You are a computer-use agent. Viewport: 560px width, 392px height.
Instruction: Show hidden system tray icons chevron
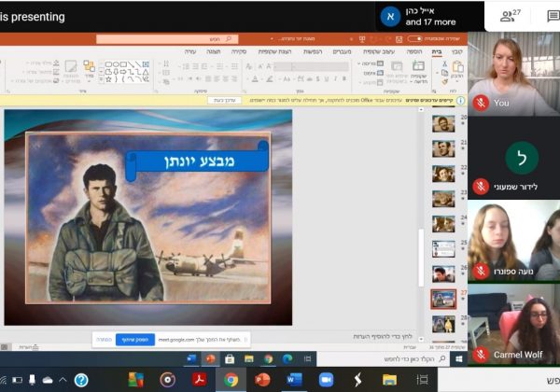(63, 380)
